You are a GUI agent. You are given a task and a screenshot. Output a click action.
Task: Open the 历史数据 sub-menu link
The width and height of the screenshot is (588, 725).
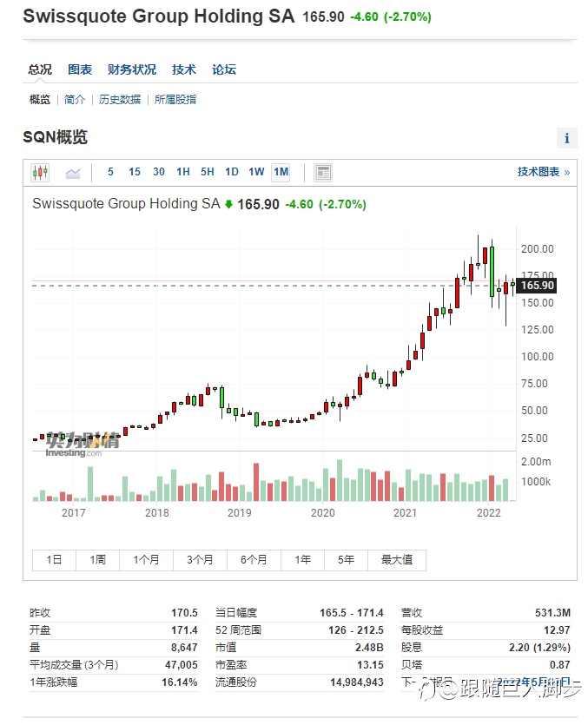pyautogui.click(x=119, y=100)
